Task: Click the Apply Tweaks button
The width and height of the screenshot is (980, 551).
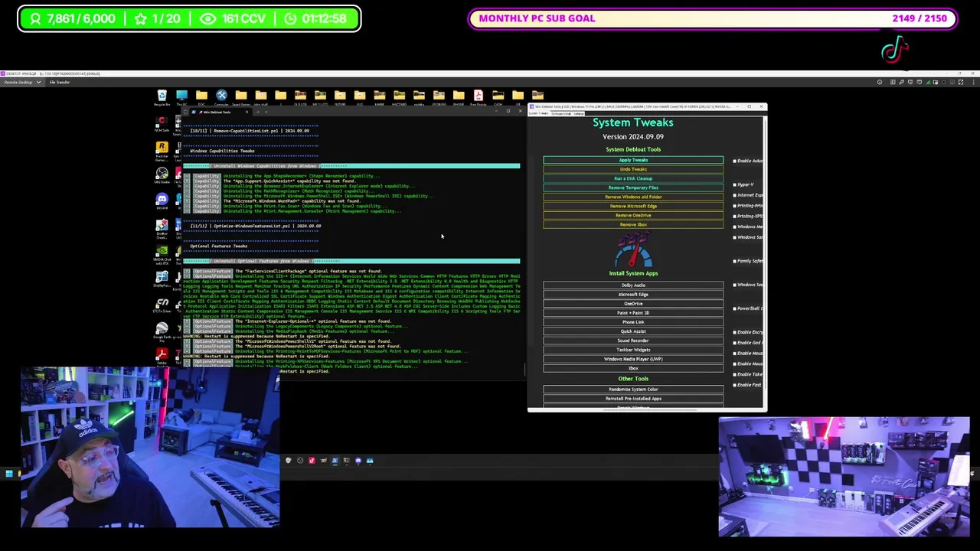Action: pos(633,160)
